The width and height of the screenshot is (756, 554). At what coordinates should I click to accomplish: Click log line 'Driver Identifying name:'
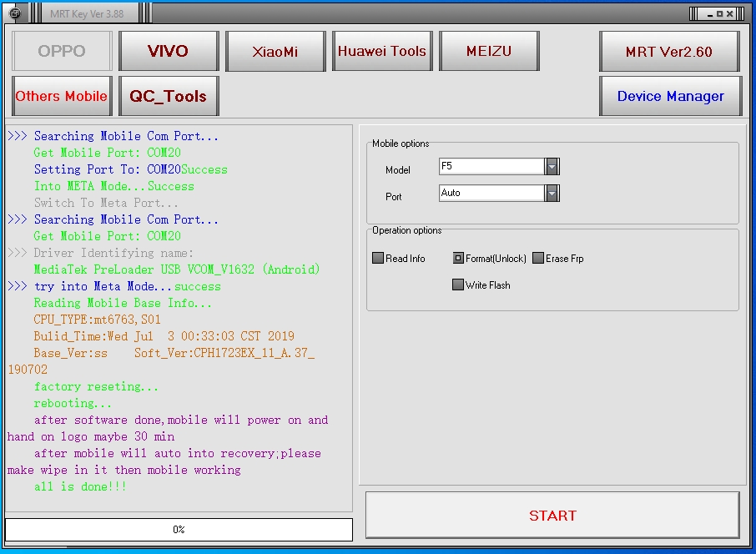(x=113, y=253)
